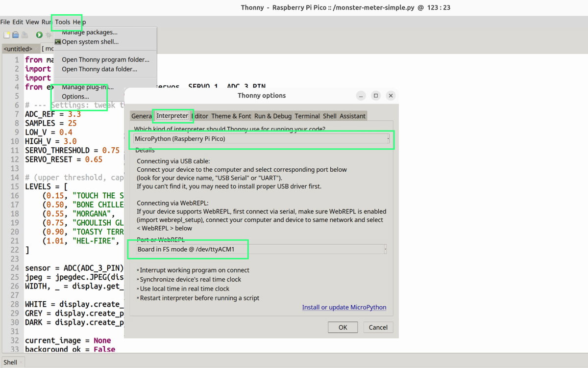Switch to Terminal tab in options
This screenshot has height=368, width=588.
[307, 116]
